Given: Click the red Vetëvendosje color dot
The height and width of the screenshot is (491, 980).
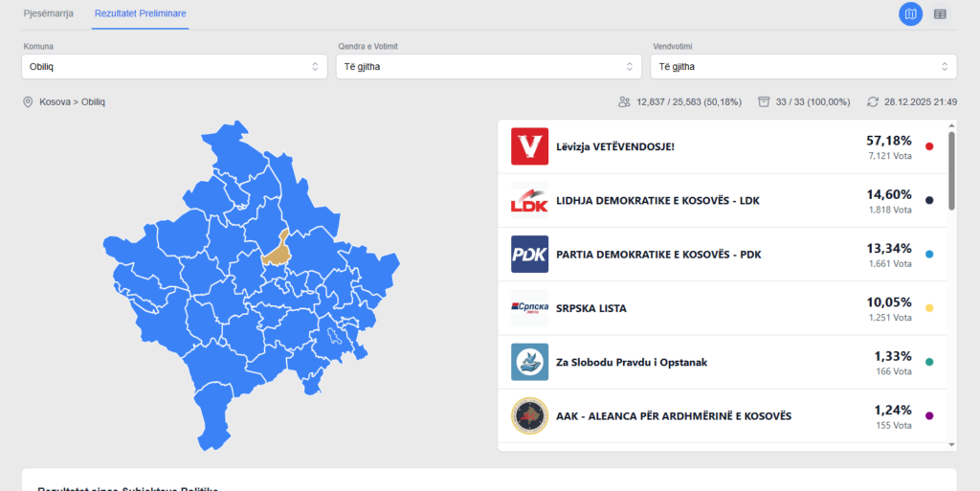Looking at the screenshot, I should 929,146.
